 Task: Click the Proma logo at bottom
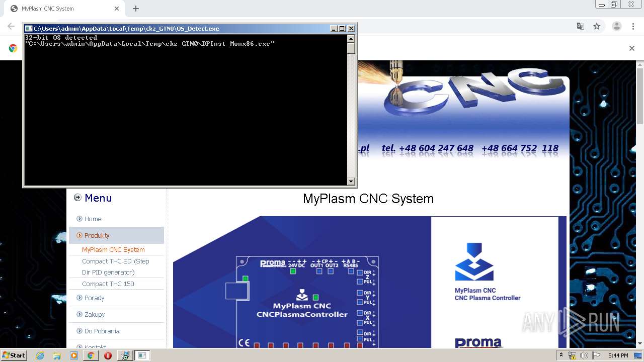[x=478, y=343]
